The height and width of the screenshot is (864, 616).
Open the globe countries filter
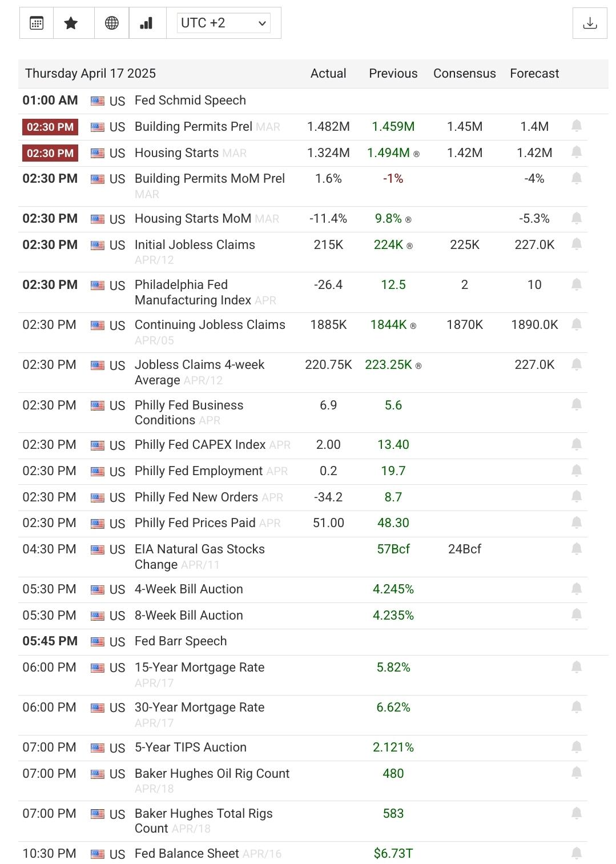[112, 23]
